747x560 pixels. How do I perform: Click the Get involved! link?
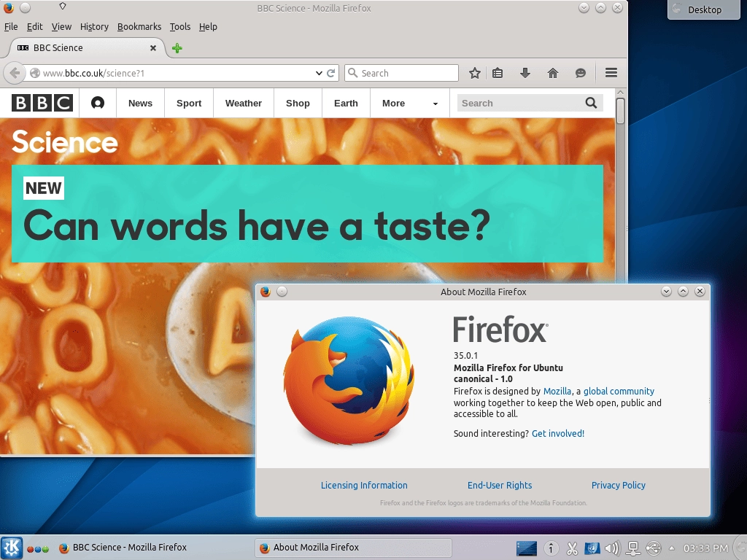tap(558, 433)
